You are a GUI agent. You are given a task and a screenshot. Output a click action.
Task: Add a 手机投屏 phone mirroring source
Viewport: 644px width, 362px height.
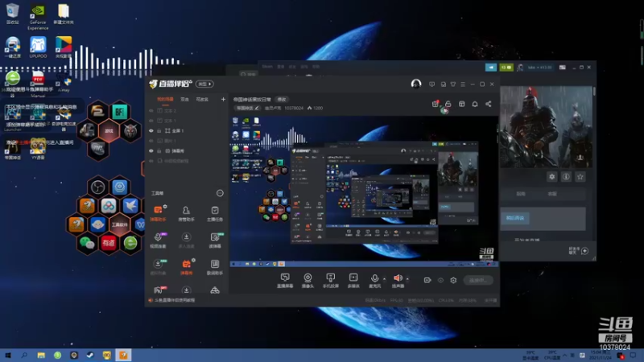pos(330,280)
